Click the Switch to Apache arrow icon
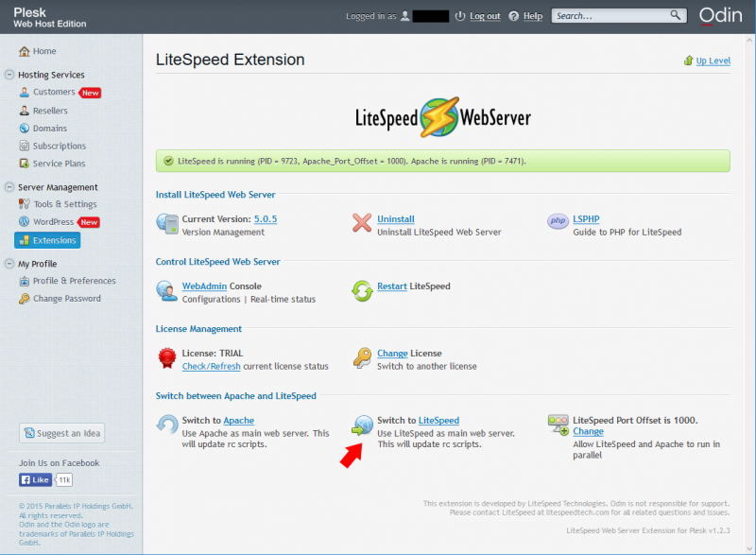Viewport: 756px width, 555px height. point(167,425)
